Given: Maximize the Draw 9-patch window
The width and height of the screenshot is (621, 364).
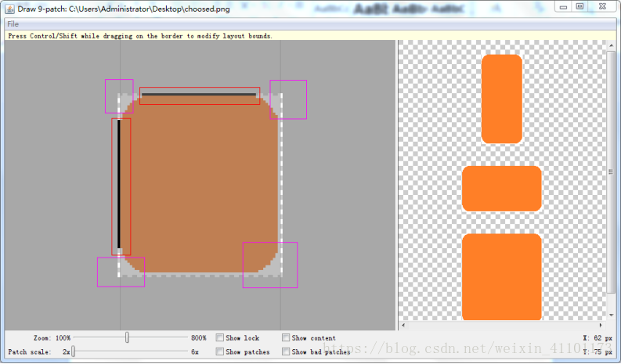Looking at the screenshot, I should tap(579, 6).
